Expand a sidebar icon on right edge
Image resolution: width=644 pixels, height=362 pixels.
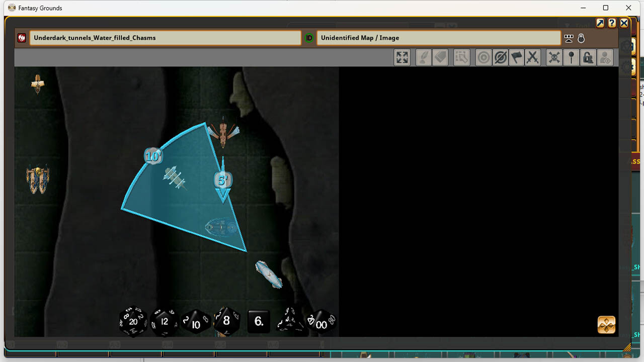tap(627, 46)
